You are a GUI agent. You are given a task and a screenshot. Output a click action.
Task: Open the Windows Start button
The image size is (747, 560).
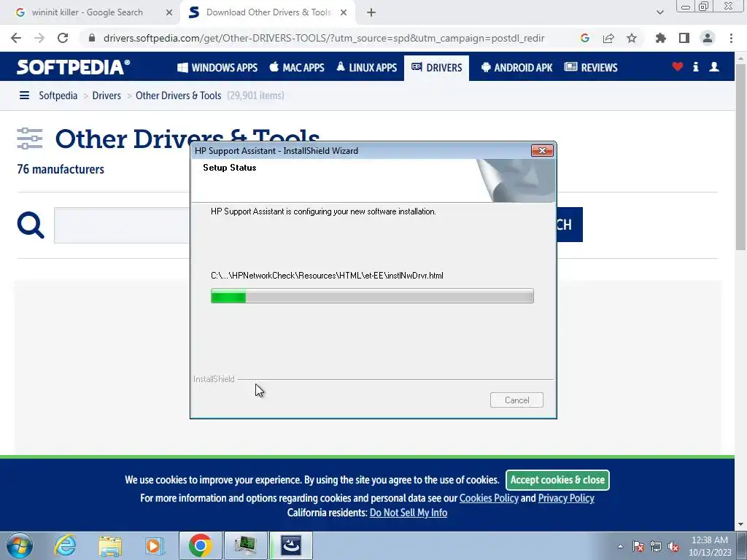(x=19, y=545)
